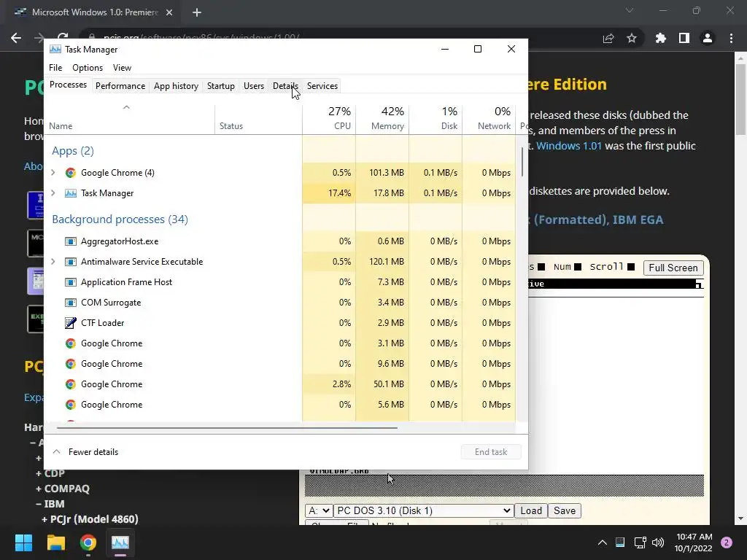Image resolution: width=747 pixels, height=560 pixels.
Task: Open the notification badge showing 2
Action: (x=727, y=542)
